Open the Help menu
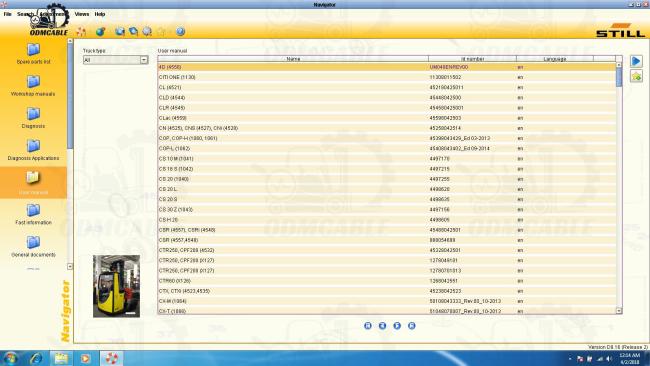 click(x=100, y=14)
